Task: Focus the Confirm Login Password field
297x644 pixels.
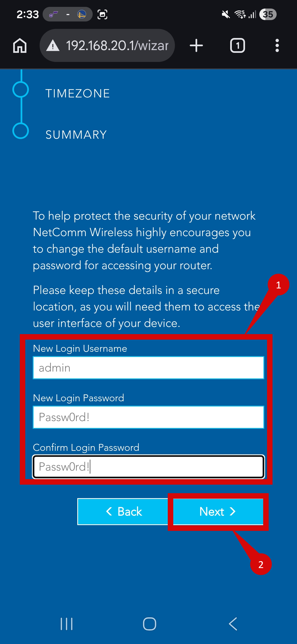Action: (x=148, y=467)
